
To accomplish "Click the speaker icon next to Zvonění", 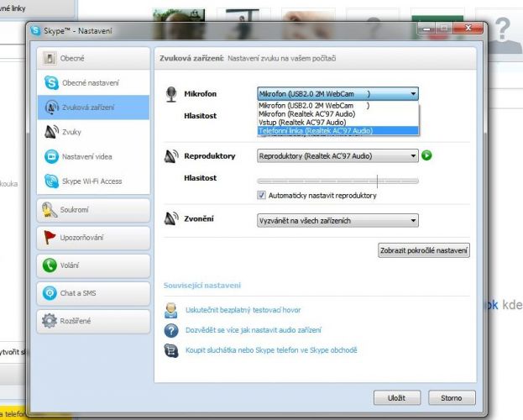I will 171,218.
